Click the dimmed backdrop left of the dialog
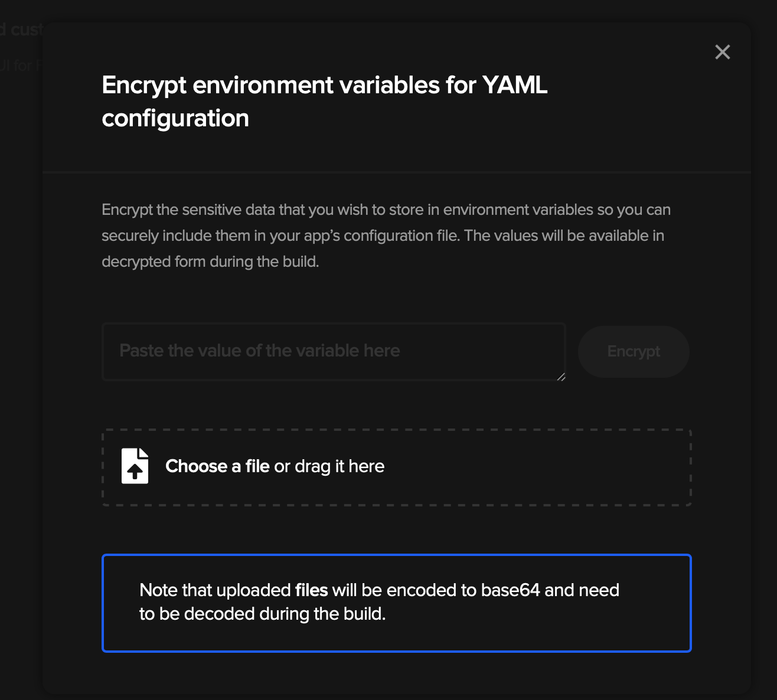Viewport: 777px width, 700px height. (21, 354)
